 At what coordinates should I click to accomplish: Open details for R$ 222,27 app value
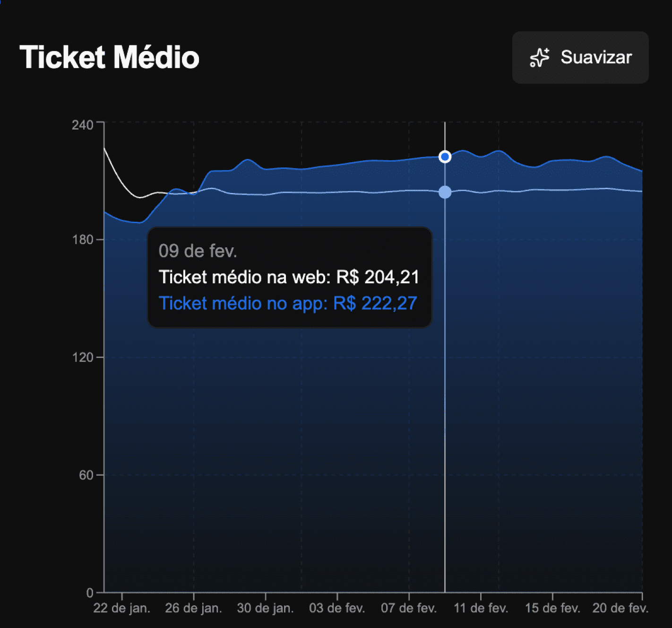(376, 303)
